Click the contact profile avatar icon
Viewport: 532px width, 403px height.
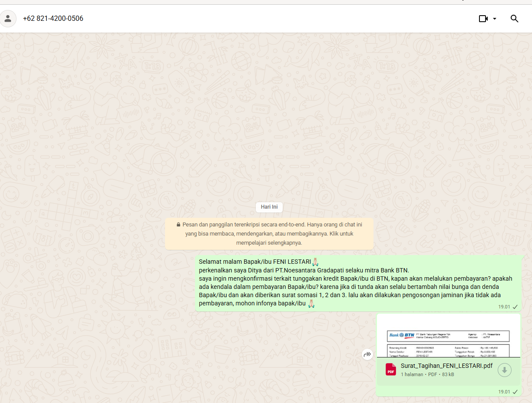tap(8, 19)
